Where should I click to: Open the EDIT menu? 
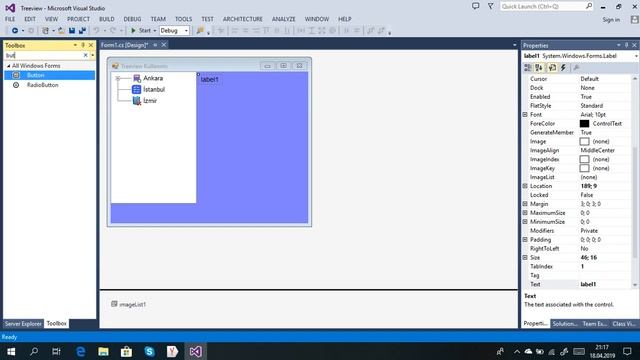[30, 19]
